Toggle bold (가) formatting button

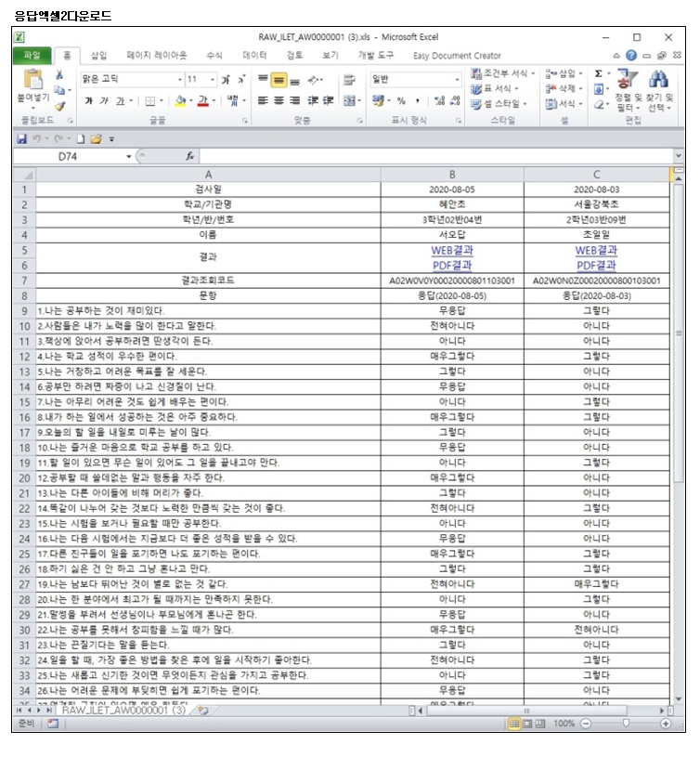89,100
